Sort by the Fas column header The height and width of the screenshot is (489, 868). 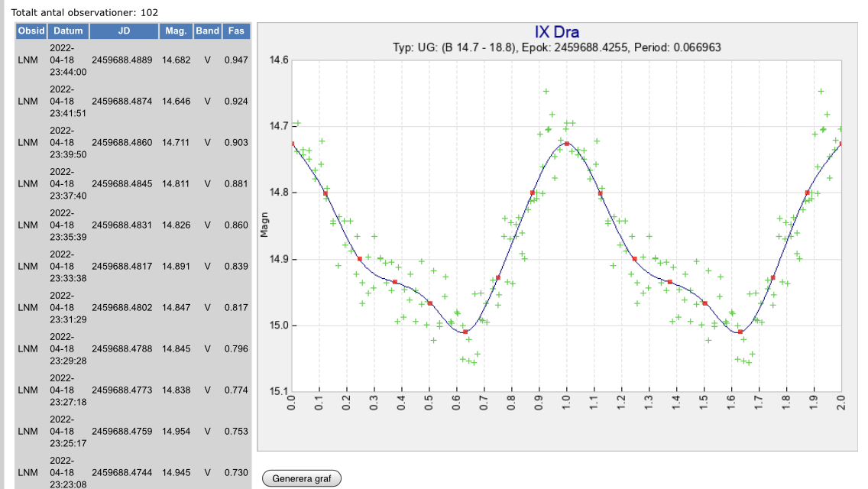[237, 31]
